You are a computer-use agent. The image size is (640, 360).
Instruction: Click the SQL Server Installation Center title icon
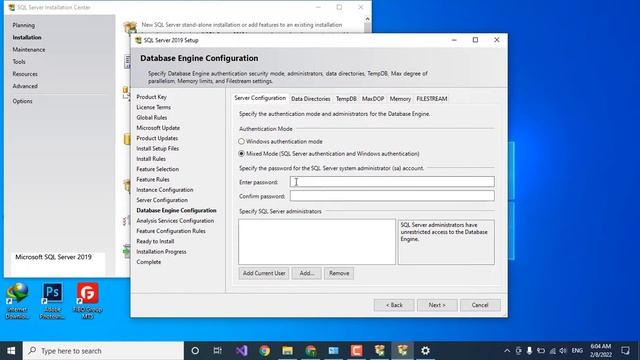(x=11, y=7)
